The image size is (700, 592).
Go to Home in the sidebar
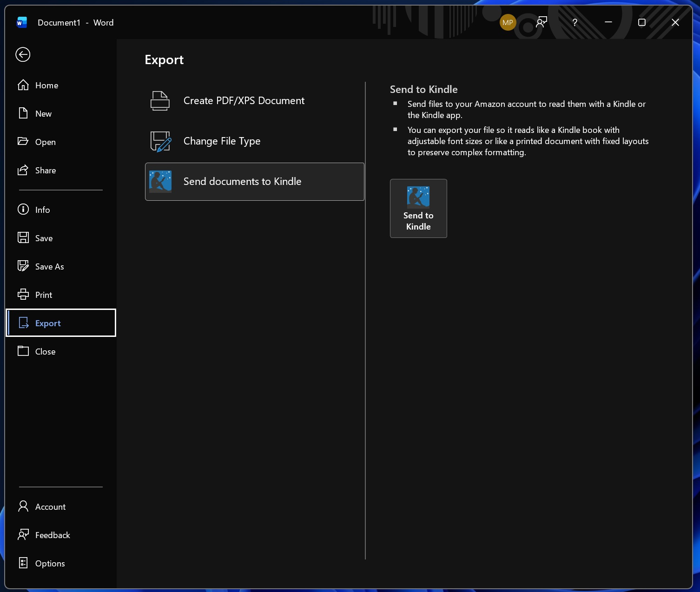point(61,85)
